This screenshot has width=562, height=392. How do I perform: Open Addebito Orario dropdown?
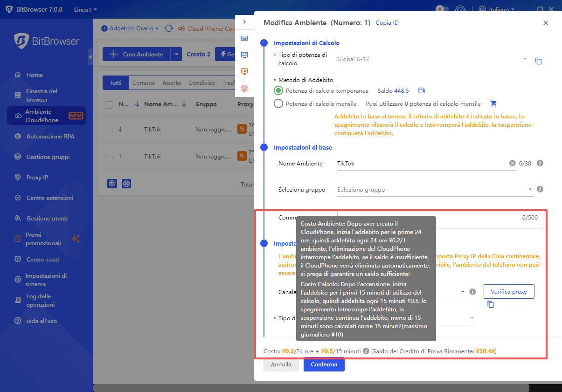[x=130, y=28]
